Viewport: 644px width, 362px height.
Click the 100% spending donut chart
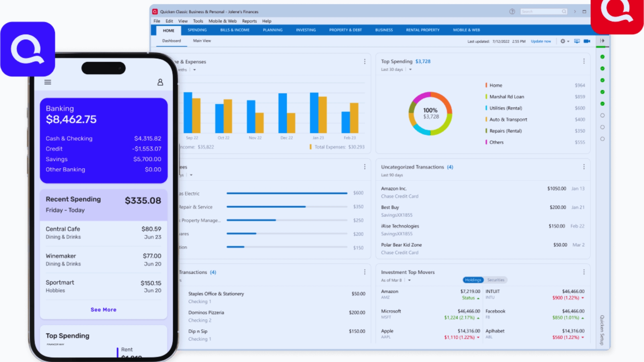(430, 114)
